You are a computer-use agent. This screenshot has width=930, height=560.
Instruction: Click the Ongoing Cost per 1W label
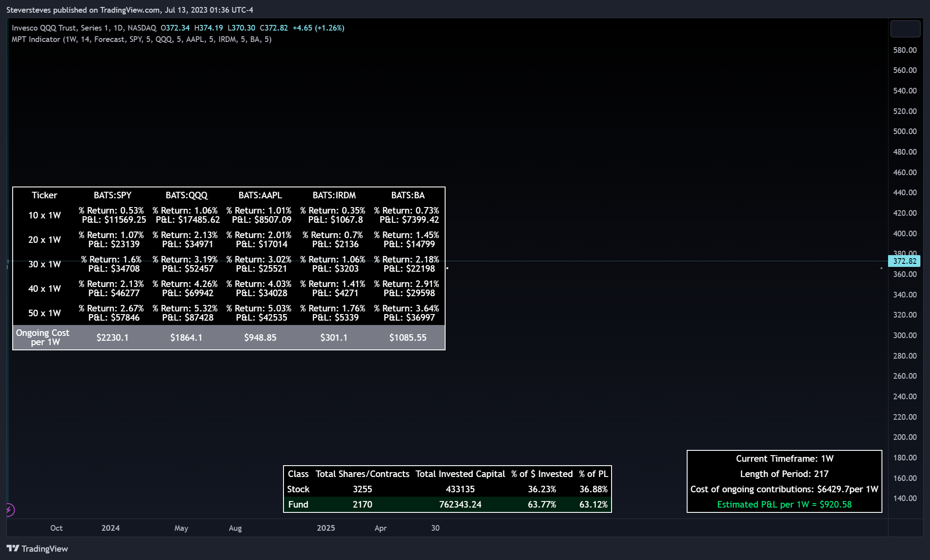(x=43, y=337)
